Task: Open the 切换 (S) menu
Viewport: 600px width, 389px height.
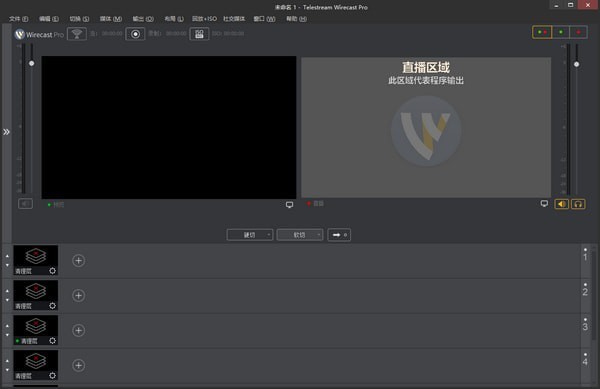Action: [x=79, y=19]
